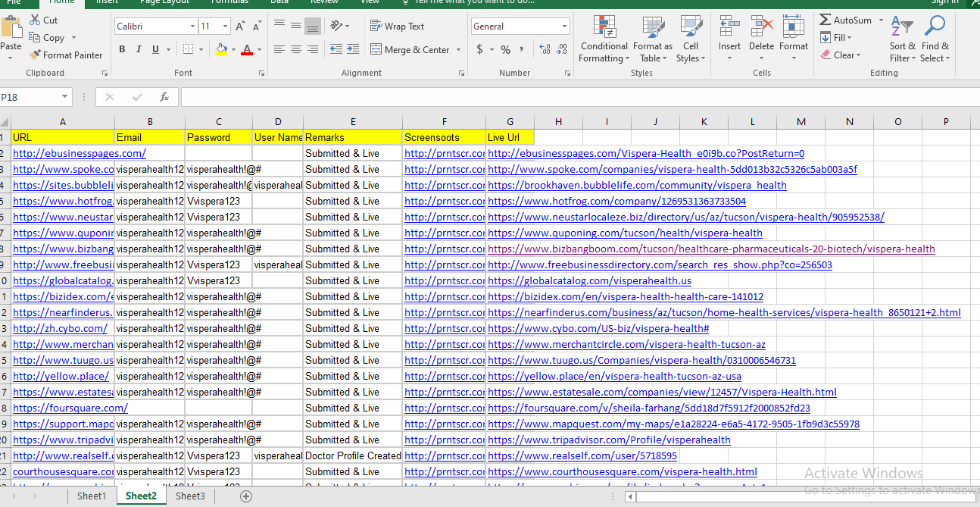Open the Calibri font name dropdown
This screenshot has width=980, height=507.
point(192,27)
